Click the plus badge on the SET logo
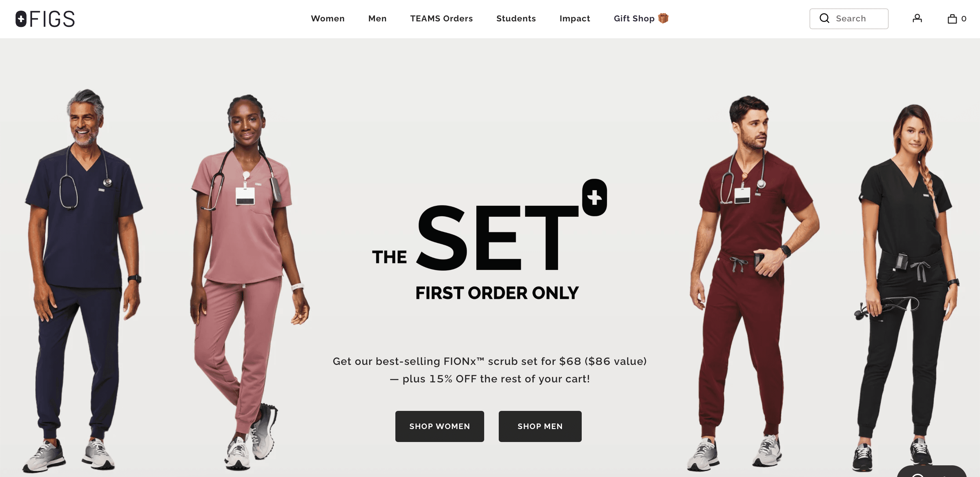The width and height of the screenshot is (980, 477). (594, 197)
